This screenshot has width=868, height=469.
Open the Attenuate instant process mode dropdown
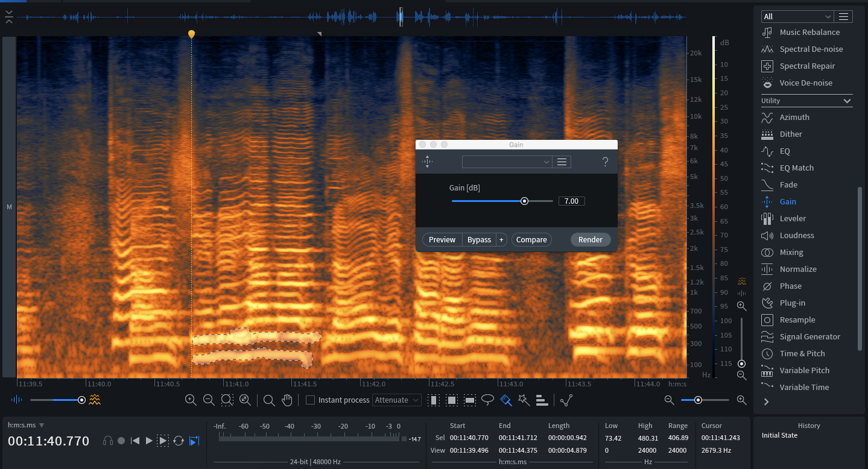click(x=397, y=400)
